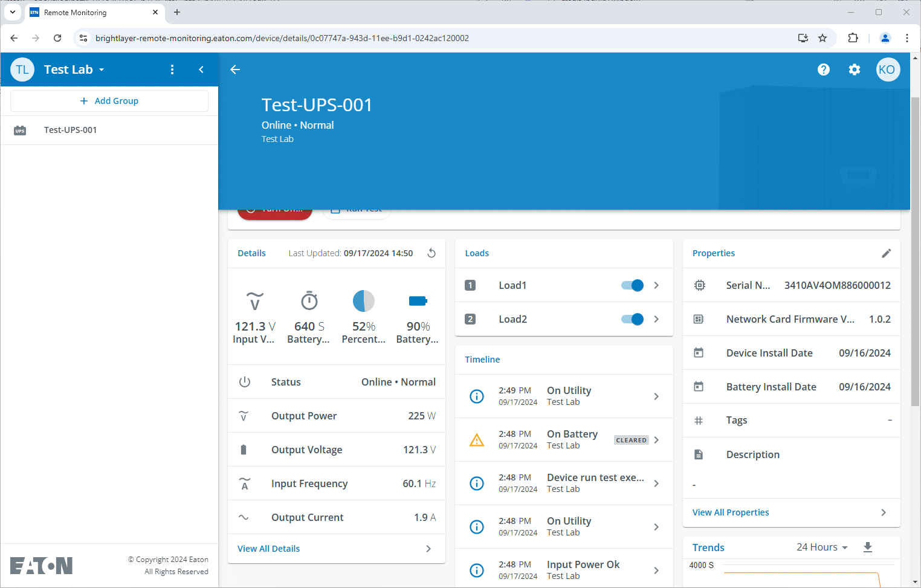Screen dimensions: 921x588
Task: Open a new browser tab
Action: click(177, 12)
